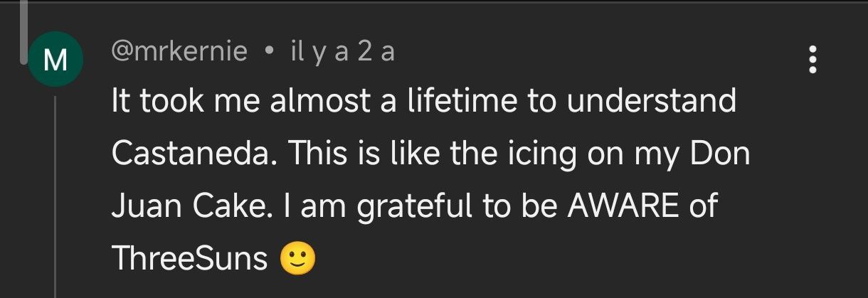Open the @mrkernie channel link
Screen dimensions: 868x298
click(179, 51)
